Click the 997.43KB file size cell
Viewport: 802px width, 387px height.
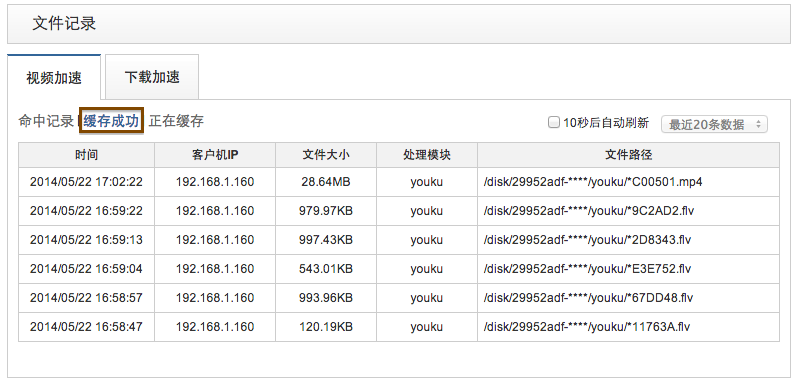326,240
